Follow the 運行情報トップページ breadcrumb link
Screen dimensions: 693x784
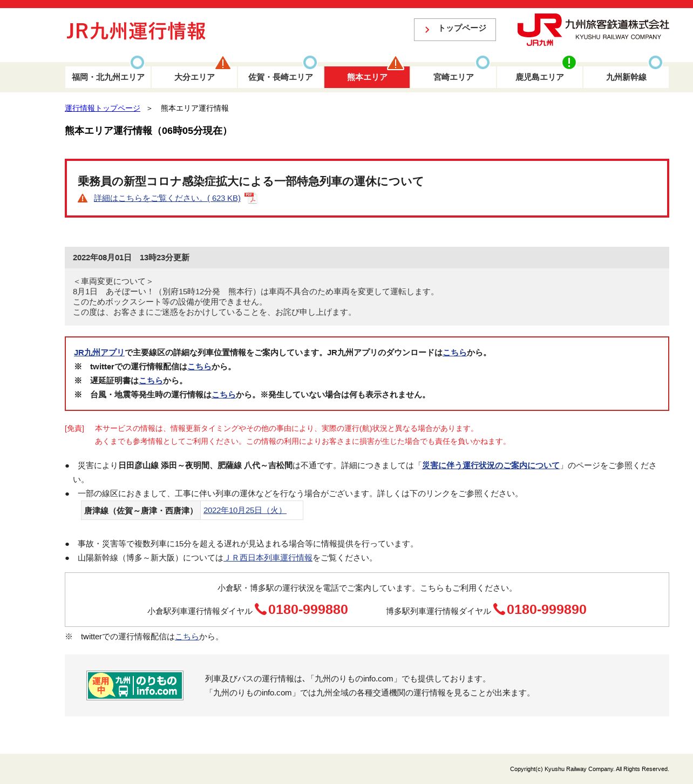click(x=103, y=108)
